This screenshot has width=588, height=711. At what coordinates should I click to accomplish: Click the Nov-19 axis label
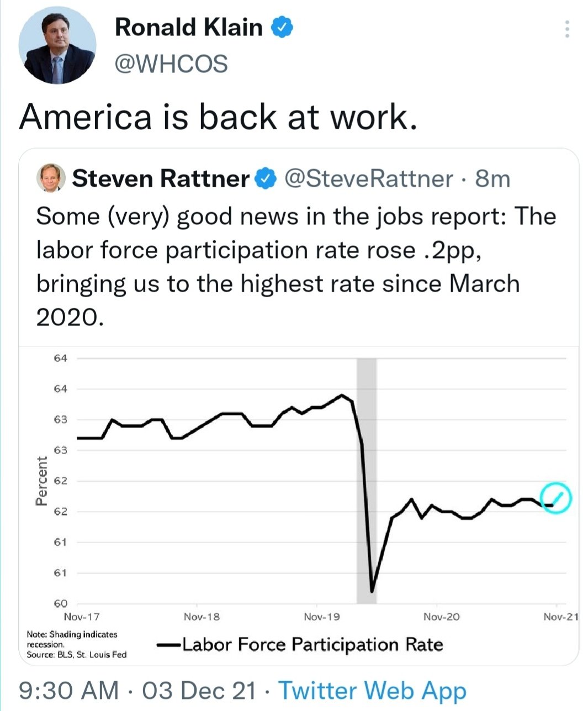pyautogui.click(x=321, y=617)
